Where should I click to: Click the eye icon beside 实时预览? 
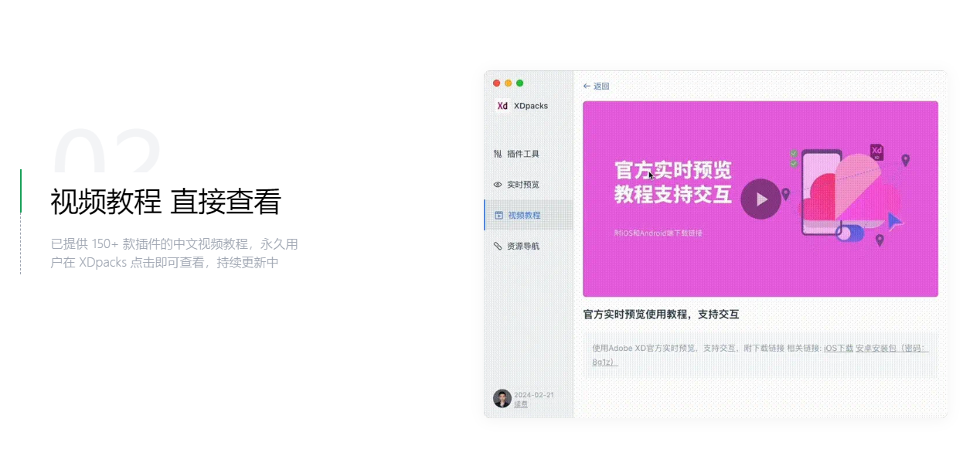(x=498, y=185)
